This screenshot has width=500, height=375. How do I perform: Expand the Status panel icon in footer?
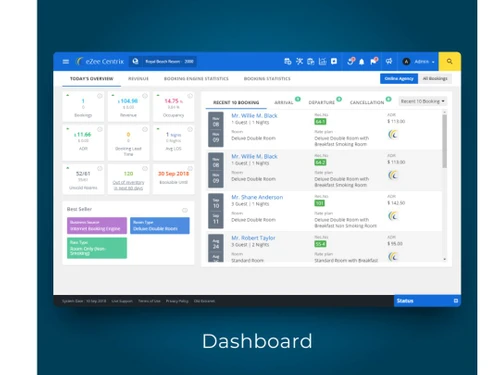point(456,301)
